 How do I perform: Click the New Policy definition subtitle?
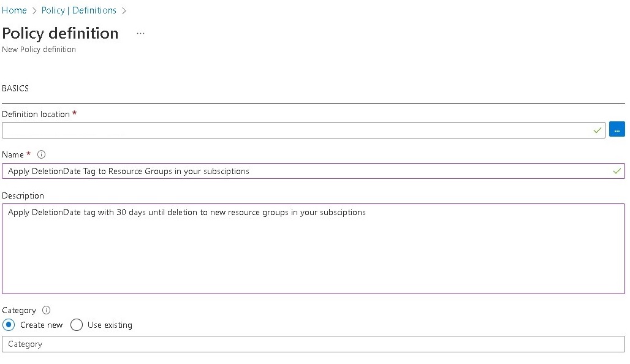39,50
